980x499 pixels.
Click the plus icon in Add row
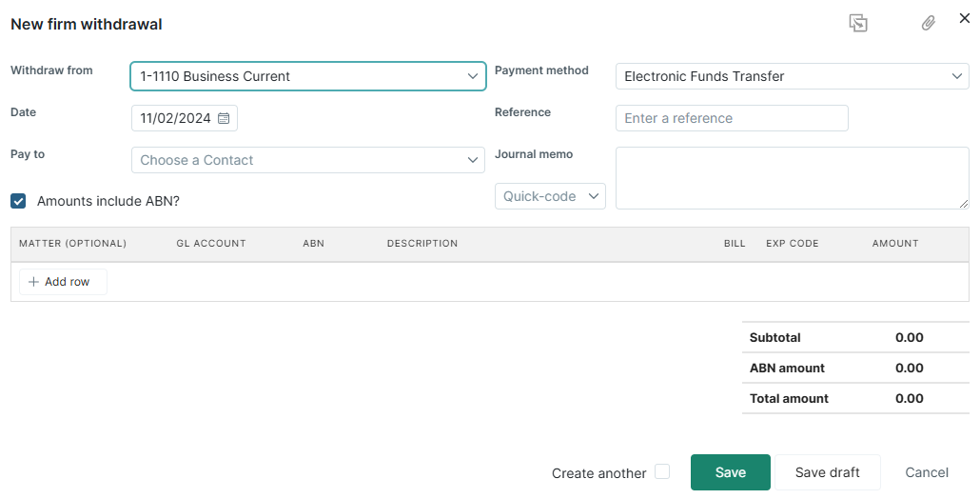[33, 282]
